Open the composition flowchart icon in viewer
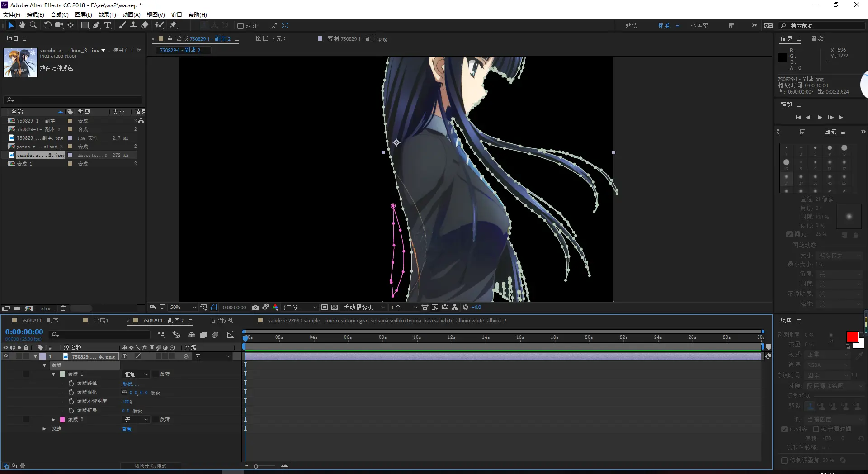Viewport: 868px width, 474px height. tap(455, 308)
